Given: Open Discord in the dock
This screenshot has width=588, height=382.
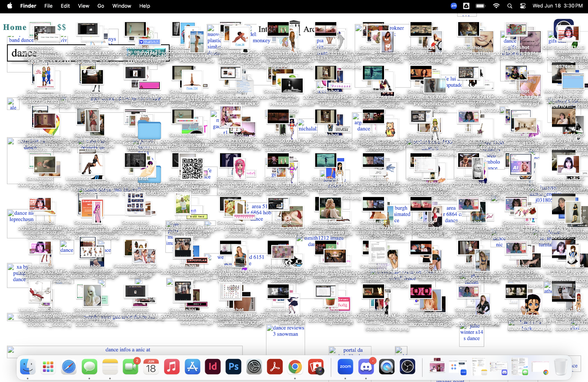Looking at the screenshot, I should [x=366, y=367].
